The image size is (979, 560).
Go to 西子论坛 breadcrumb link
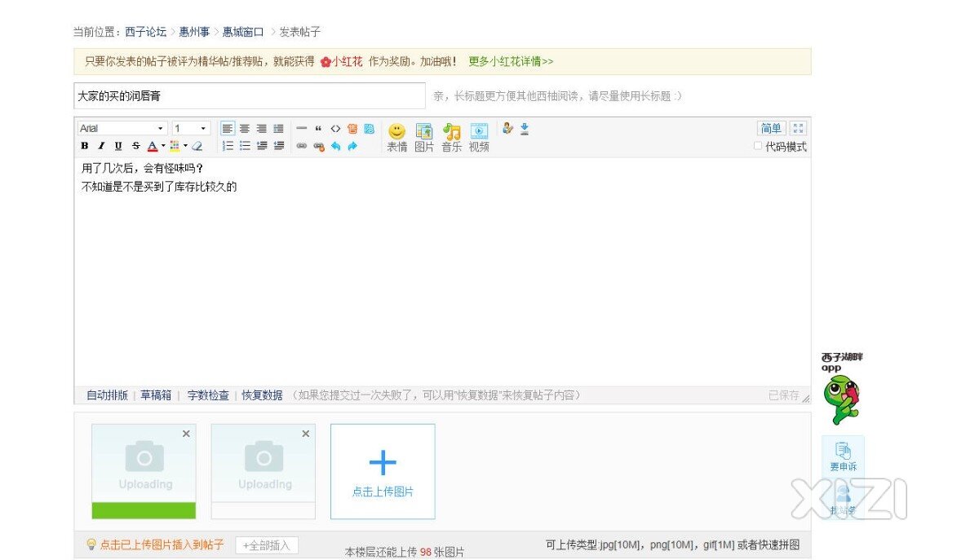coord(146,32)
